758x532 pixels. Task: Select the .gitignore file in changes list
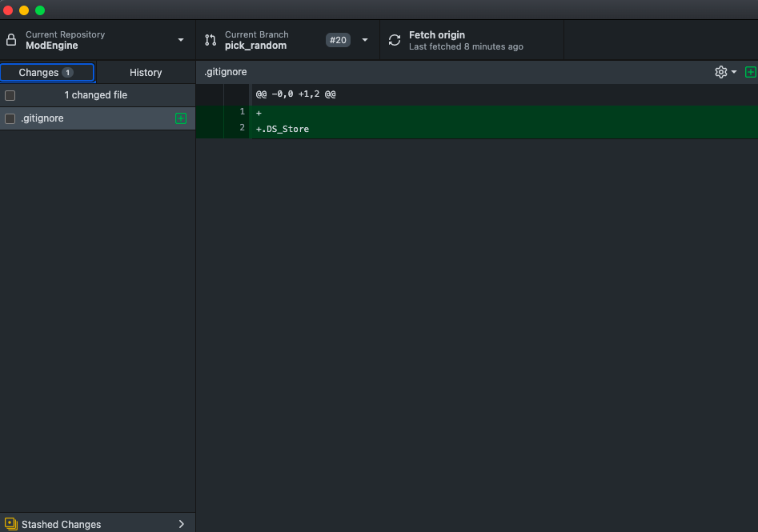coord(98,118)
